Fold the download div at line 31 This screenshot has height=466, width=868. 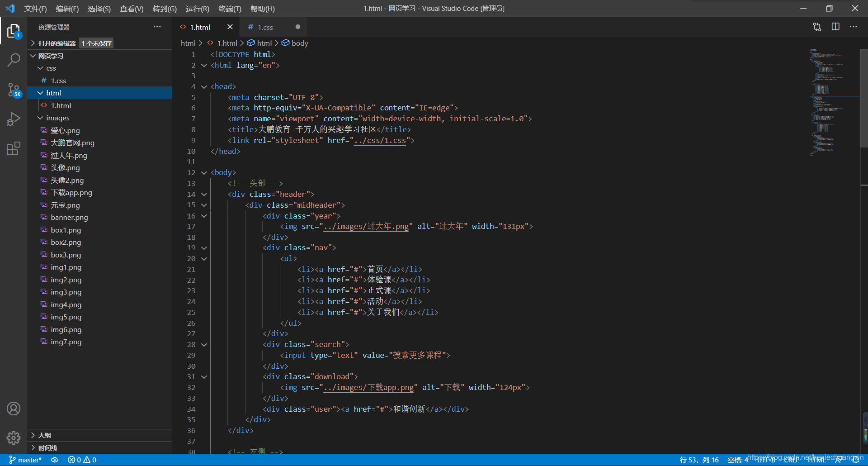pyautogui.click(x=204, y=377)
